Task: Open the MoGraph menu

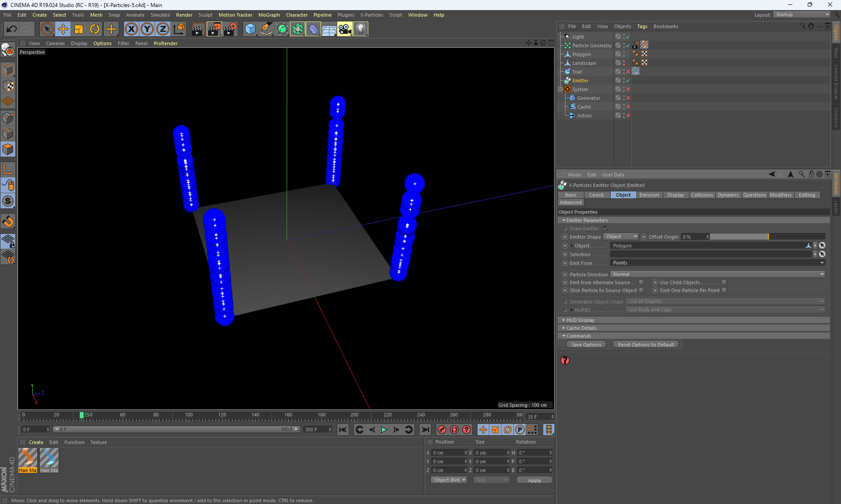Action: point(269,15)
